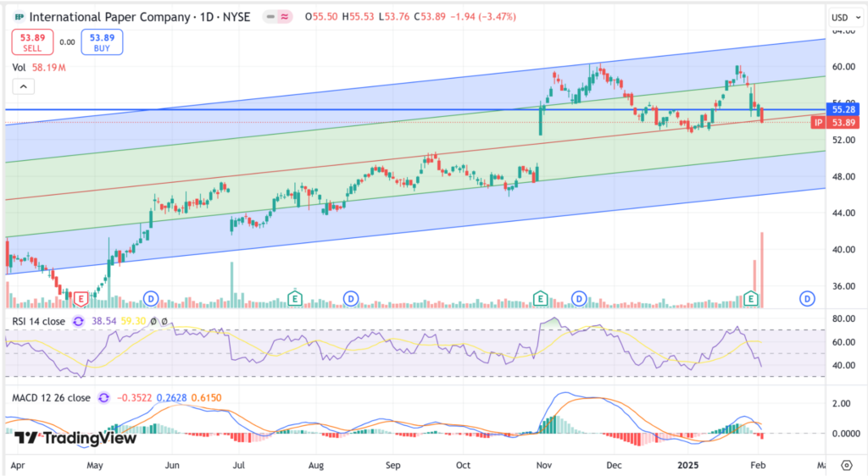Click the 52.00 price scale label
This screenshot has width=868, height=476.
[x=843, y=141]
